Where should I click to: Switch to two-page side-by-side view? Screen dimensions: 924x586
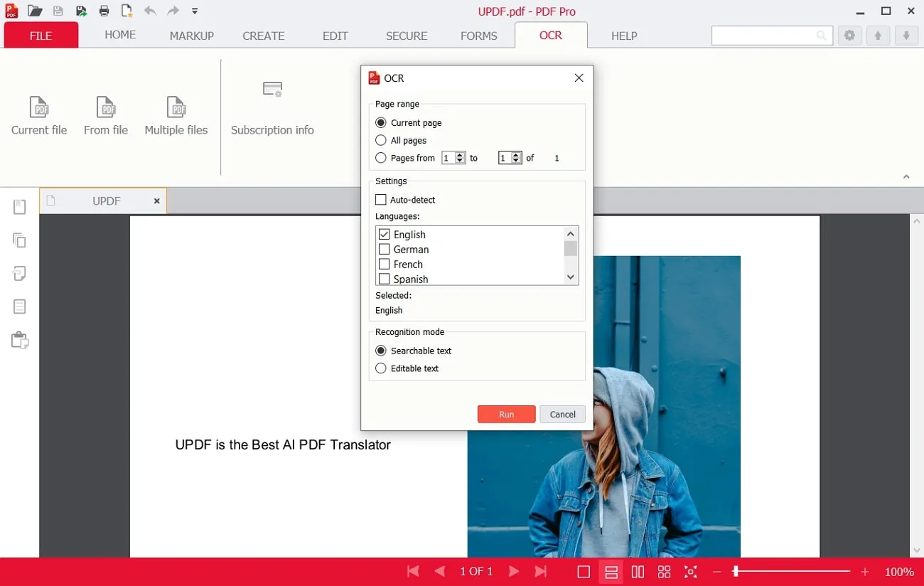click(638, 572)
